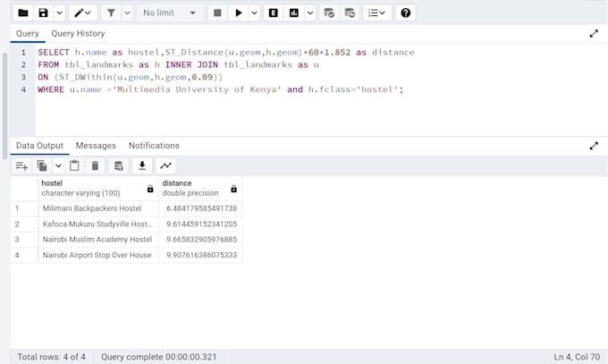608x364 pixels.
Task: Save the query file
Action: click(43, 13)
